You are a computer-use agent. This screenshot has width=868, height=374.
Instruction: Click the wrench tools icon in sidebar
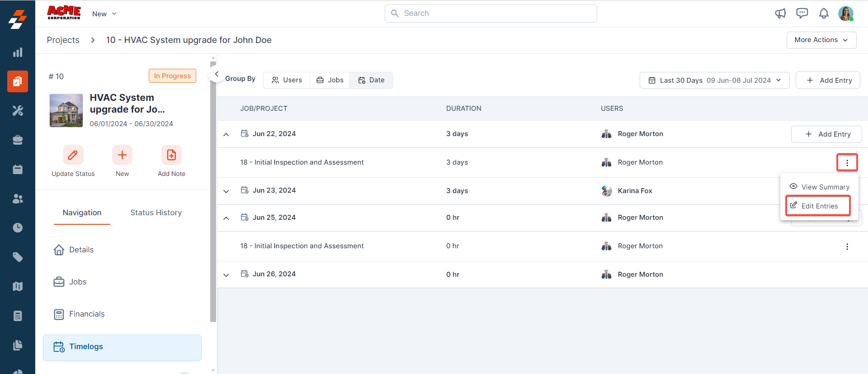pyautogui.click(x=18, y=111)
